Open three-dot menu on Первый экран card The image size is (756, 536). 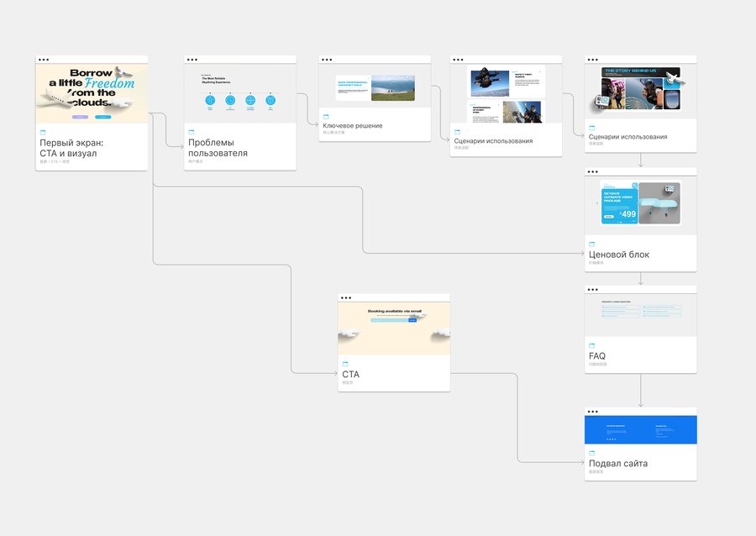[44, 60]
